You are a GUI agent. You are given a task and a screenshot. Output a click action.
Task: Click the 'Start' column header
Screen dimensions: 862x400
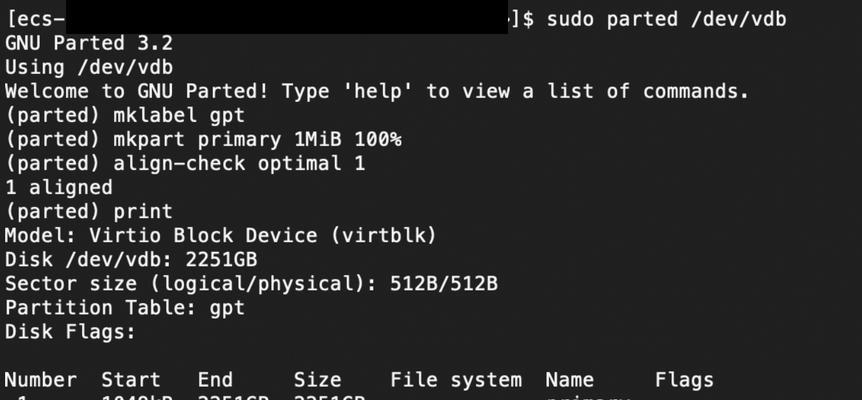point(131,380)
